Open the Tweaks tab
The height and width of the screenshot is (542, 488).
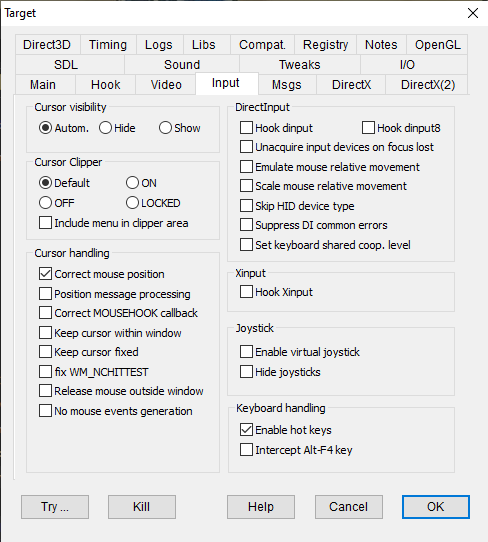[x=300, y=65]
